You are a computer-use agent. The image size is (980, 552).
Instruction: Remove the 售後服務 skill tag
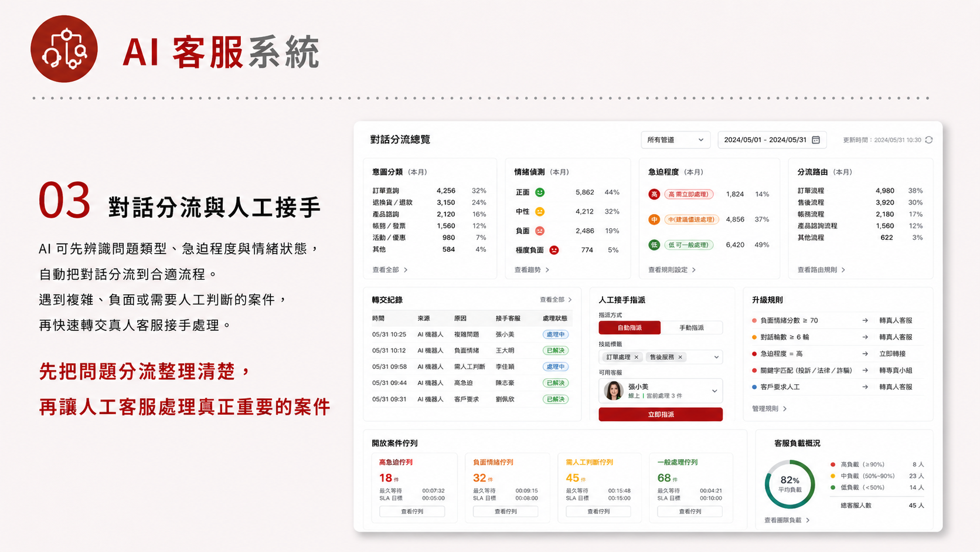pyautogui.click(x=680, y=357)
